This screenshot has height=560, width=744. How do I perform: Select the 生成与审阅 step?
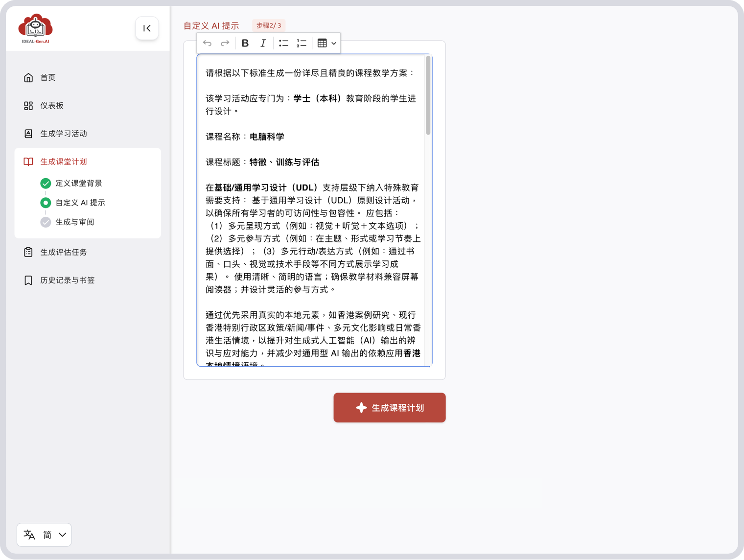point(75,222)
